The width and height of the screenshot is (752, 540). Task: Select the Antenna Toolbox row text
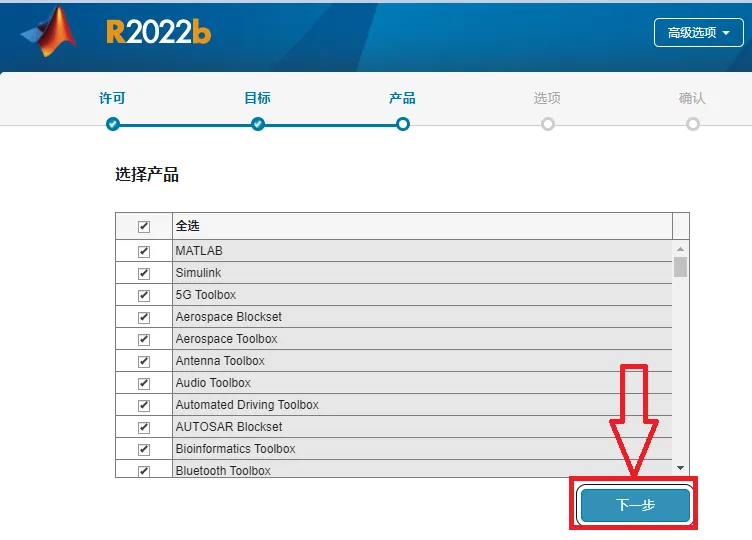(220, 361)
